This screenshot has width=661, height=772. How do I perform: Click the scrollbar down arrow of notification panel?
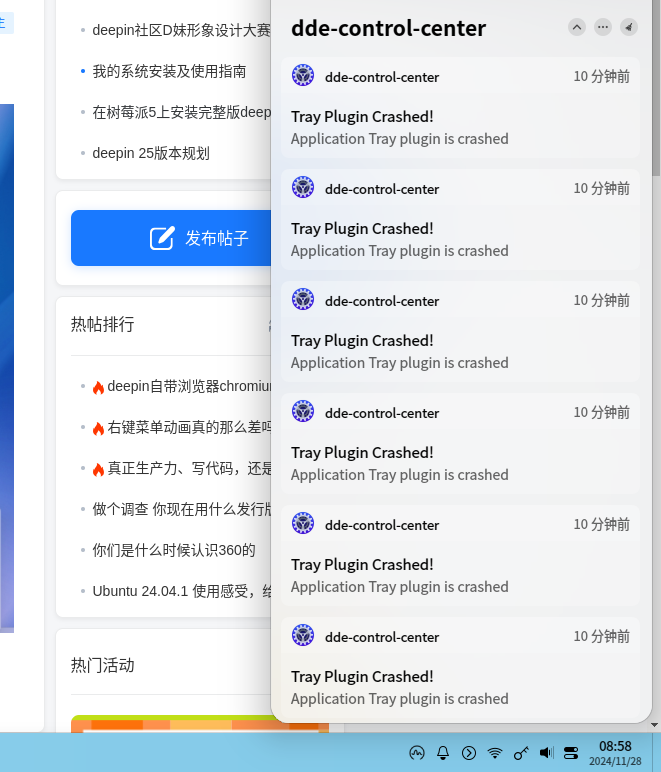pos(655,725)
